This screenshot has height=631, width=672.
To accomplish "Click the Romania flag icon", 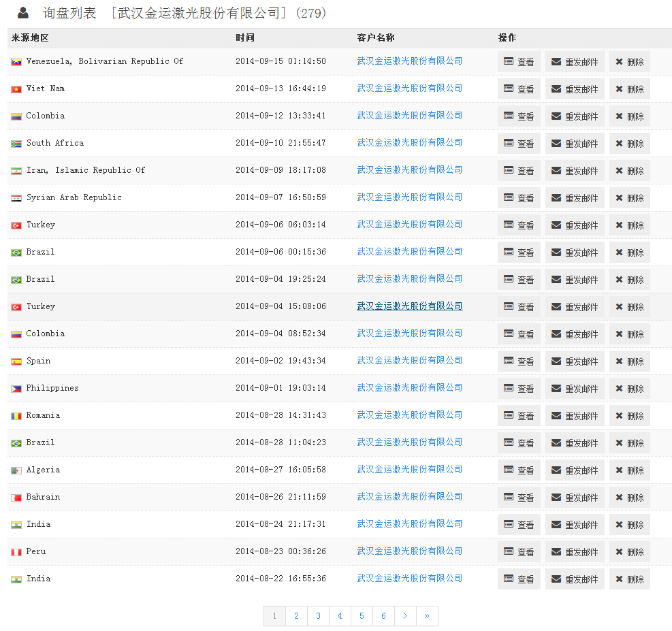I will tap(16, 416).
